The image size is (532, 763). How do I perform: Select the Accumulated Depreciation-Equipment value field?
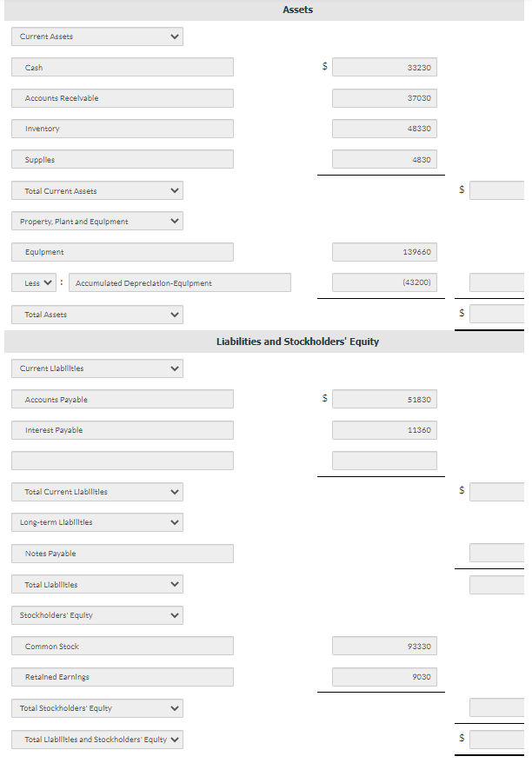pos(384,282)
